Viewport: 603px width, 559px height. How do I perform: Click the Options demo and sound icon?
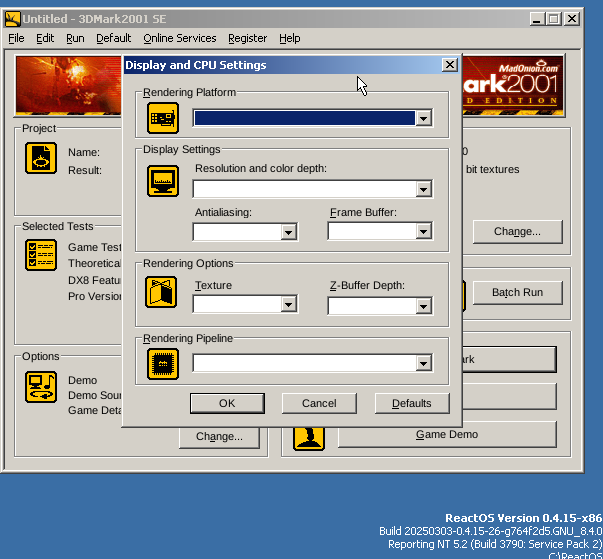click(x=41, y=387)
